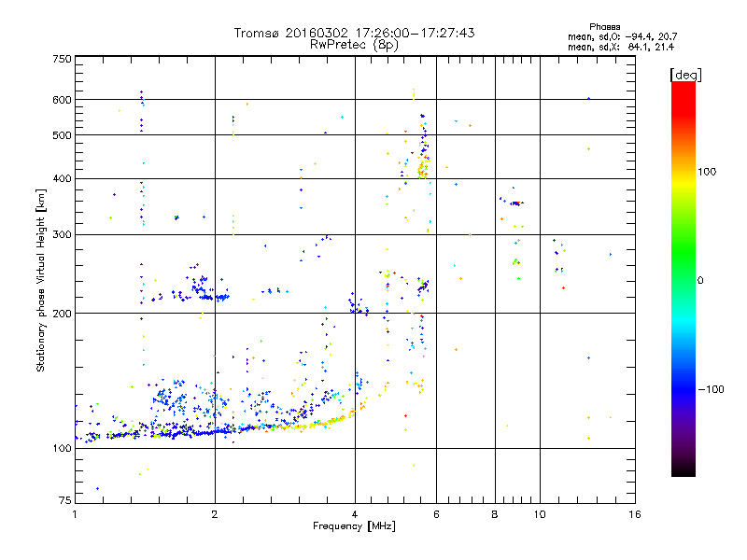
Task: Click the colorbar tick label '-100'
Action: 711,389
